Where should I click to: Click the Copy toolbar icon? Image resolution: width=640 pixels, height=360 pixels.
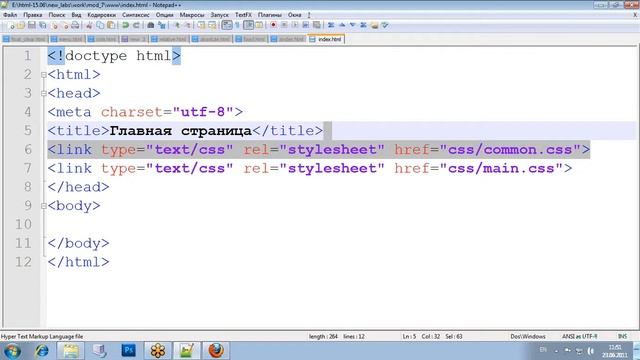click(x=100, y=25)
